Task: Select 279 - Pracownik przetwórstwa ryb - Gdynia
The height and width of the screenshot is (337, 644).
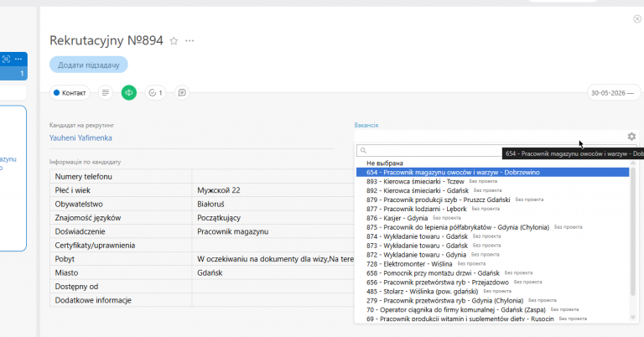Action: [493, 300]
